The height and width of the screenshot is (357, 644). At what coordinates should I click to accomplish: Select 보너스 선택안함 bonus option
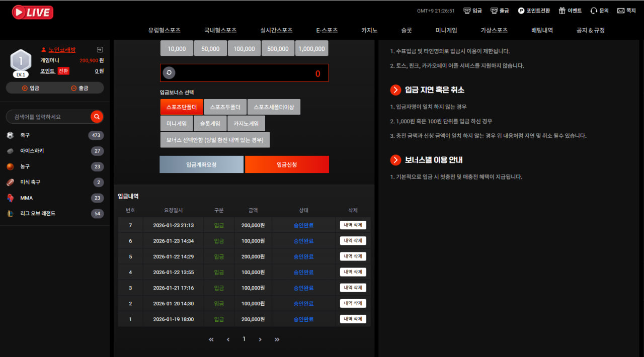coord(215,140)
